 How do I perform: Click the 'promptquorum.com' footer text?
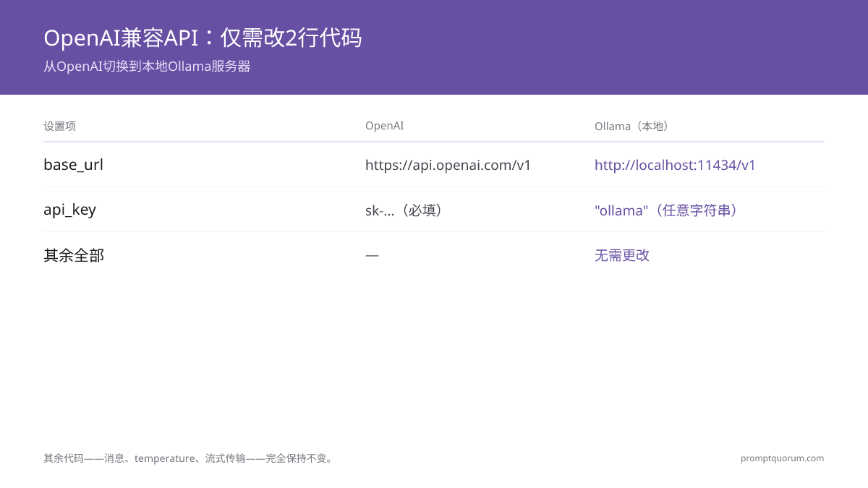[782, 458]
